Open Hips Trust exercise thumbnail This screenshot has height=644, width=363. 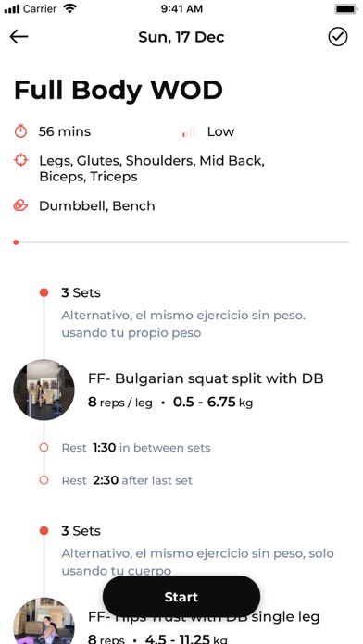point(44,621)
